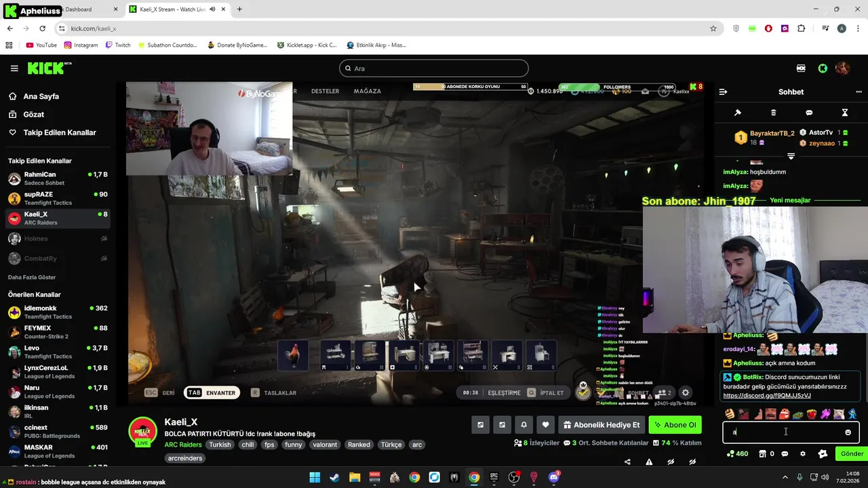Click in the Ara search field

point(434,68)
